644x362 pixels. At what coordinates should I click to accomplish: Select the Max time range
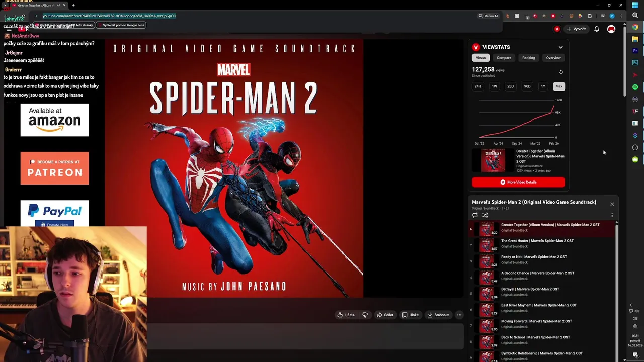pyautogui.click(x=559, y=86)
